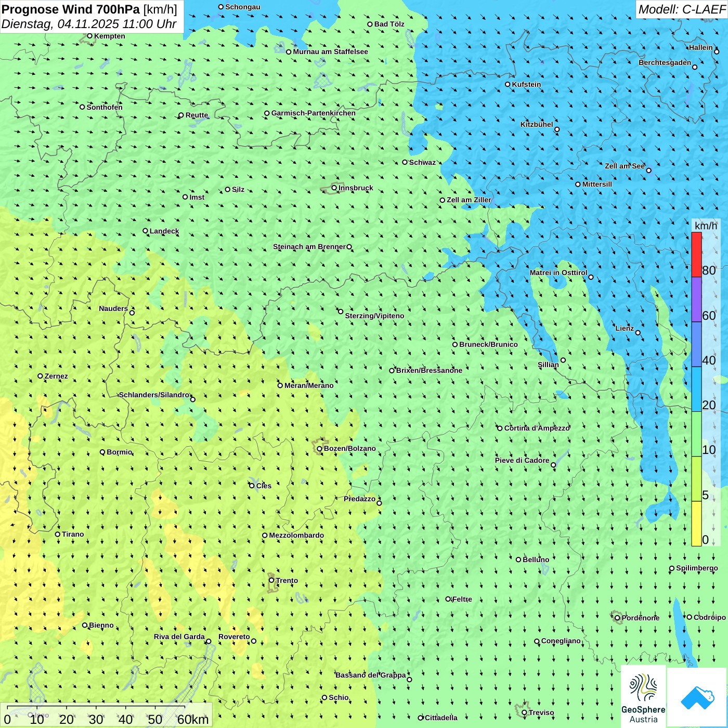Click the 'Prognose Wind 700hPa' title
The height and width of the screenshot is (728, 728).
pyautogui.click(x=71, y=9)
